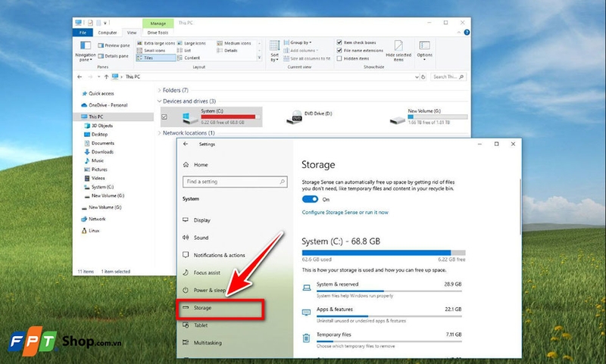Toggle Preview pane in File Explorer ribbon

[x=114, y=45]
